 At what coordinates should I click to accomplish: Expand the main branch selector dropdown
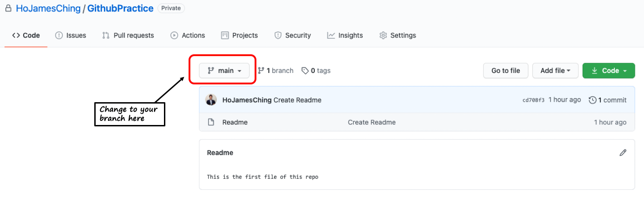point(224,71)
